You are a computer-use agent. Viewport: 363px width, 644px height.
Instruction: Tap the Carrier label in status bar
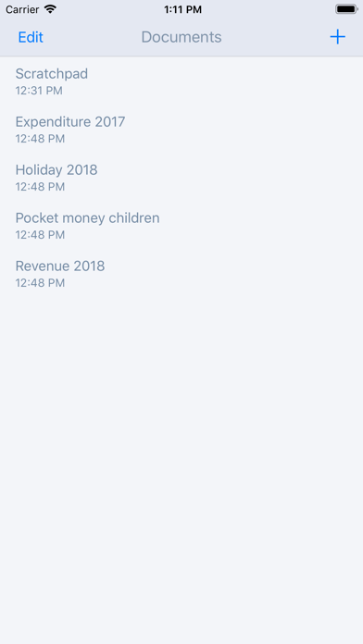point(22,9)
